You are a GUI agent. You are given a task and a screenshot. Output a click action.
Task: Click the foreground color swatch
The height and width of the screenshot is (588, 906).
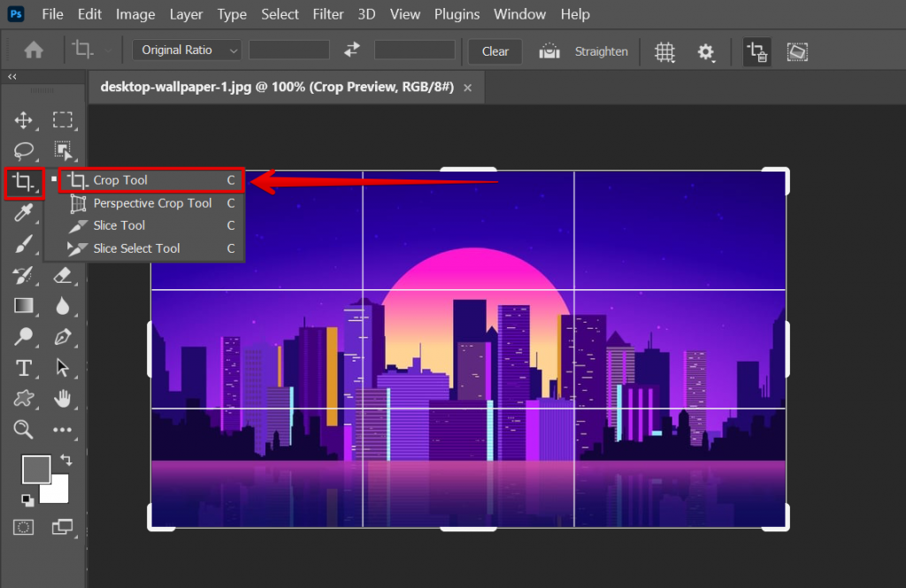click(x=36, y=469)
